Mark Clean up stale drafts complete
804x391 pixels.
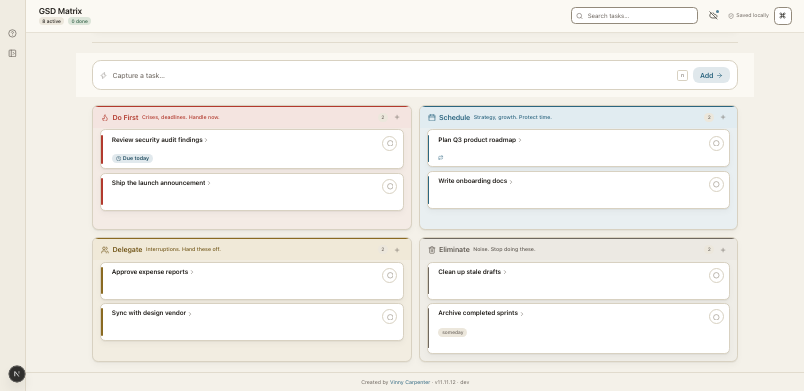716,276
